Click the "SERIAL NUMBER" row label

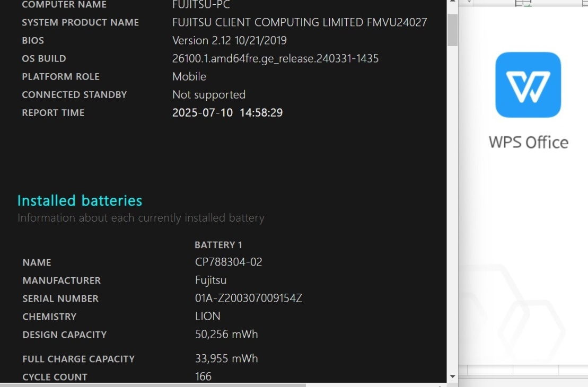60,298
